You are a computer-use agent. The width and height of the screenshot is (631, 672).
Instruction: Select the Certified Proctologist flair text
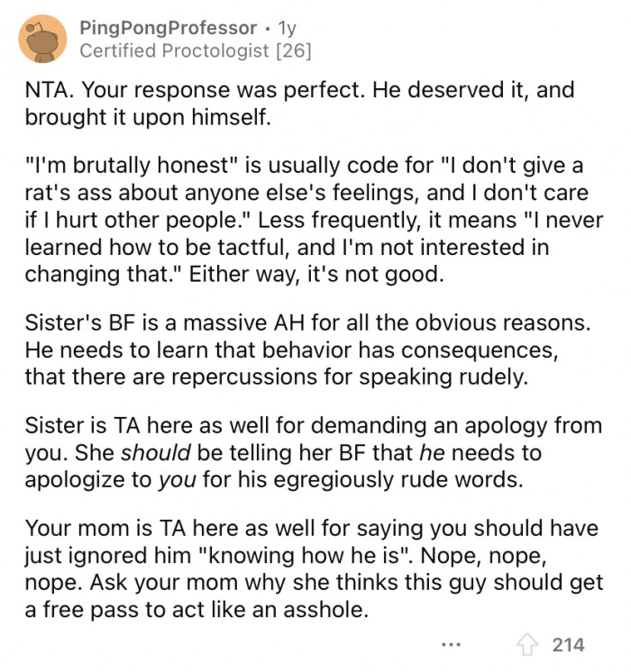point(174,51)
